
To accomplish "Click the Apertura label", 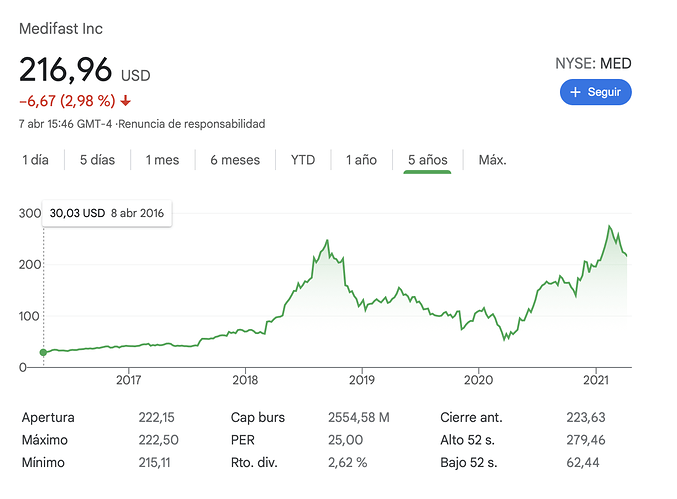I will click(x=48, y=417).
